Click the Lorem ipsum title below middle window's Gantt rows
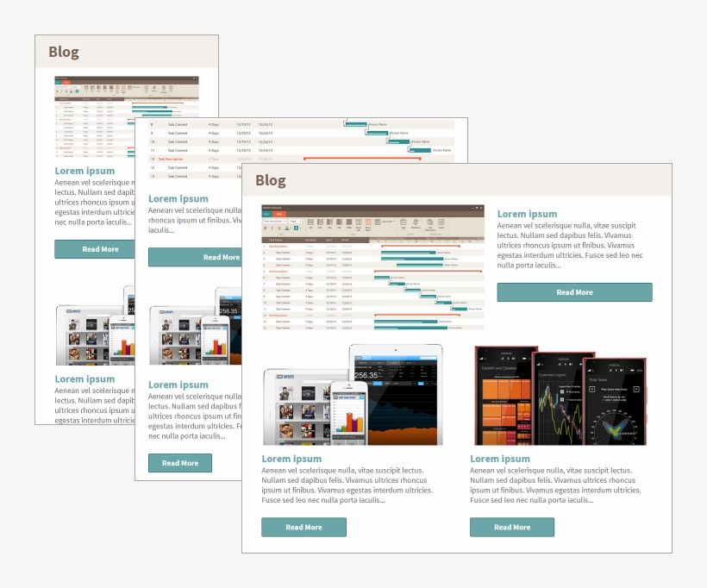The width and height of the screenshot is (707, 588). [178, 199]
